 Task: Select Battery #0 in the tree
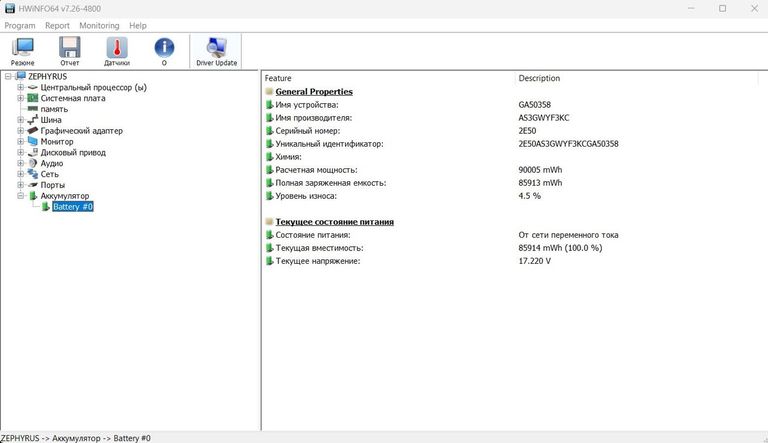(72, 207)
